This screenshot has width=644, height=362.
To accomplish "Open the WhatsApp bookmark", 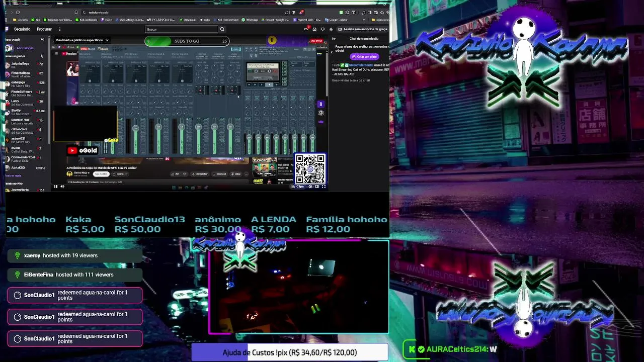I will pyautogui.click(x=250, y=20).
